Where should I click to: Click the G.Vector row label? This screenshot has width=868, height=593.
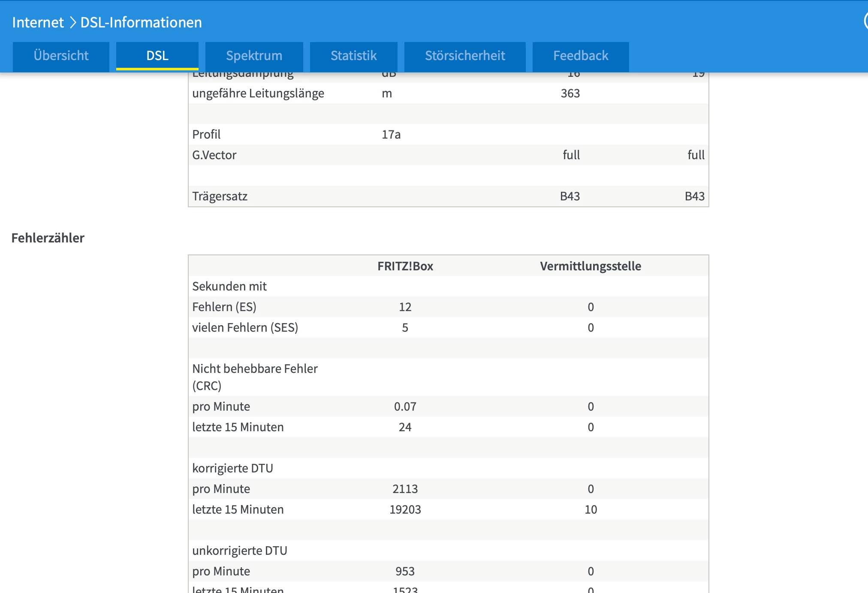[x=214, y=155]
